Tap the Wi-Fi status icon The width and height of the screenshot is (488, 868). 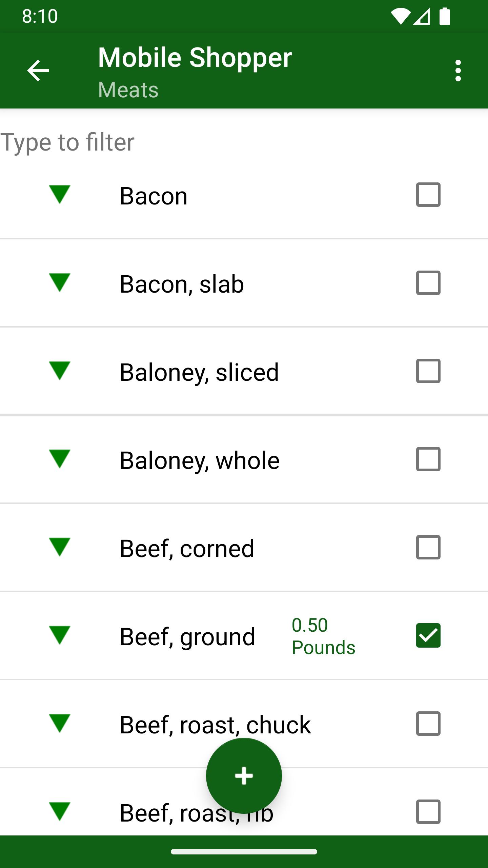click(401, 16)
